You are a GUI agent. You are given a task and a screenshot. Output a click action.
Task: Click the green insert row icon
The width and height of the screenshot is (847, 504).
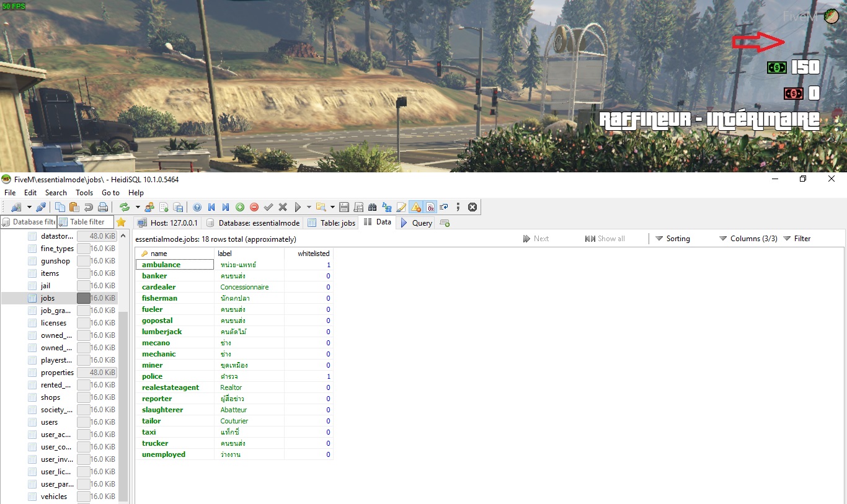[x=240, y=207]
